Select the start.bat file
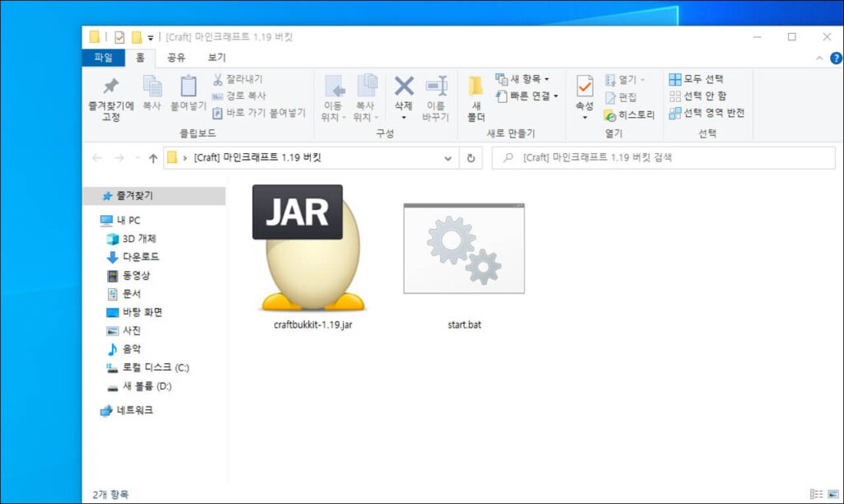Image resolution: width=844 pixels, height=504 pixels. pos(464,266)
